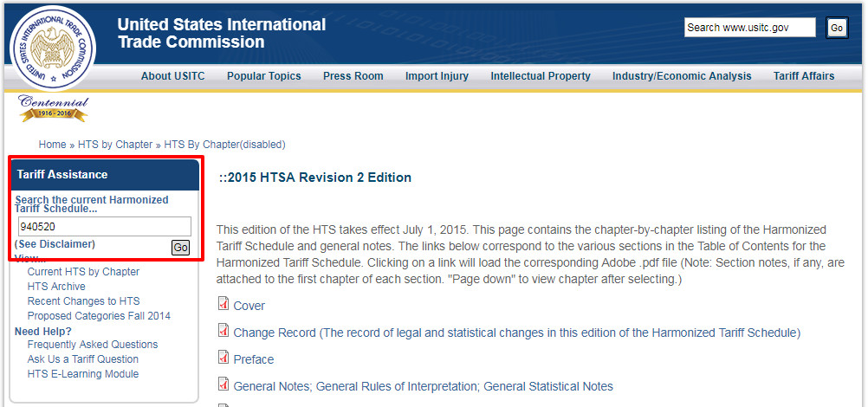This screenshot has width=868, height=407.
Task: Go to Frequently Asked Questions
Action: click(93, 345)
